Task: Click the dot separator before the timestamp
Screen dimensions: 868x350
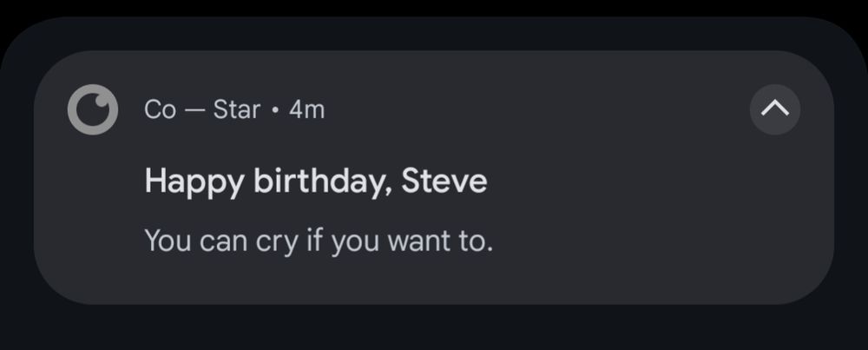Action: tap(274, 110)
